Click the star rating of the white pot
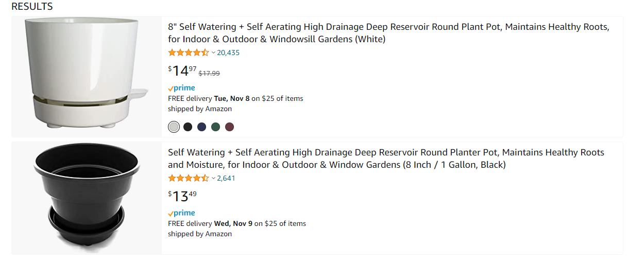 [x=189, y=52]
